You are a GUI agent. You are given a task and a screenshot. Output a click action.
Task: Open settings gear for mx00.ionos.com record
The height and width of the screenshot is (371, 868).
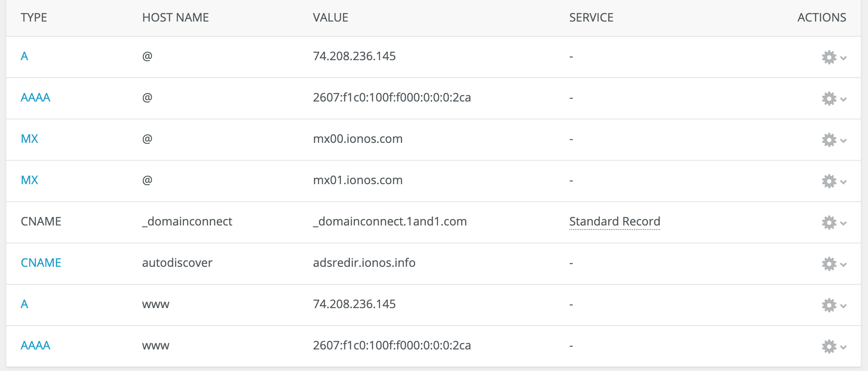(829, 139)
